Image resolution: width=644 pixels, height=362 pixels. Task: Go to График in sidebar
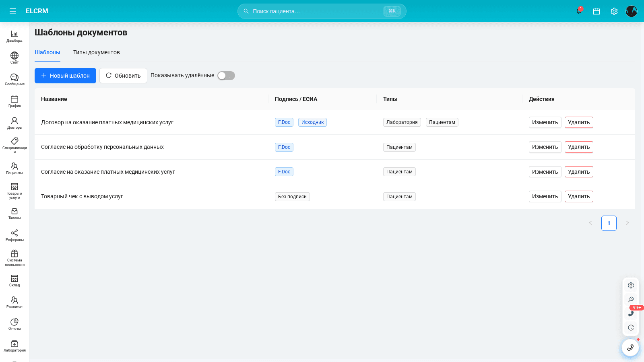(x=14, y=101)
